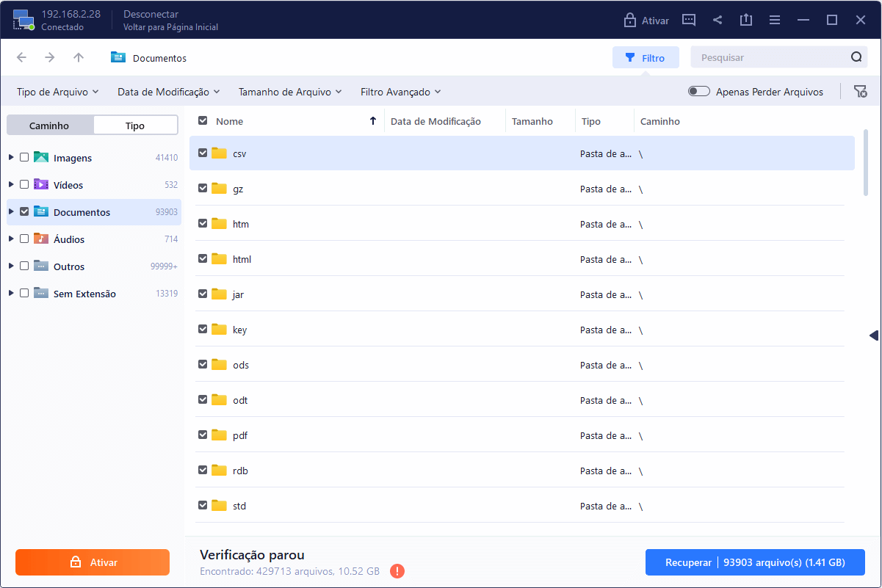Viewport: 882px width, 588px height.
Task: Sort by Tipo column header
Action: [x=591, y=121]
